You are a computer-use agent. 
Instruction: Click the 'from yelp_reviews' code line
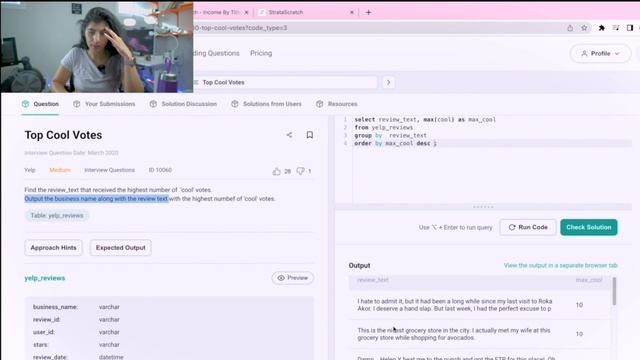(384, 127)
